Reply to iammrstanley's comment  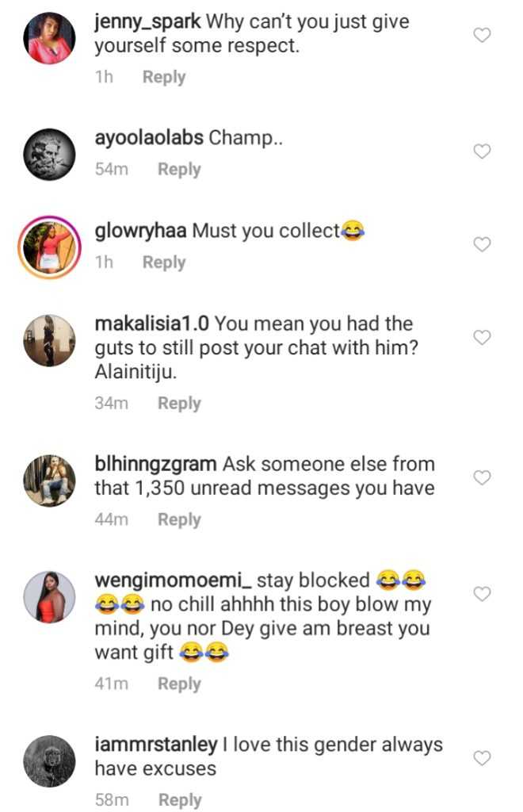[x=179, y=801]
